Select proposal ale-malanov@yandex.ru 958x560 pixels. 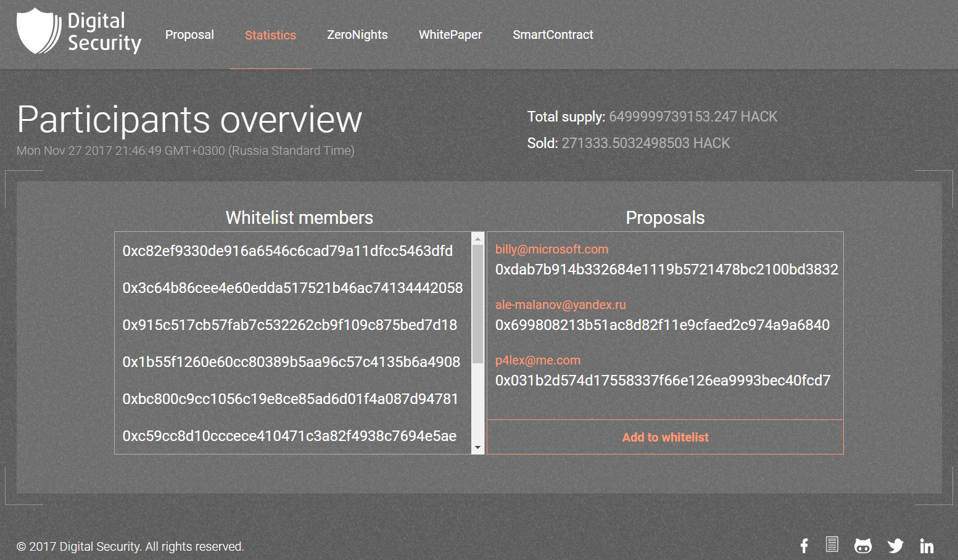coord(561,305)
